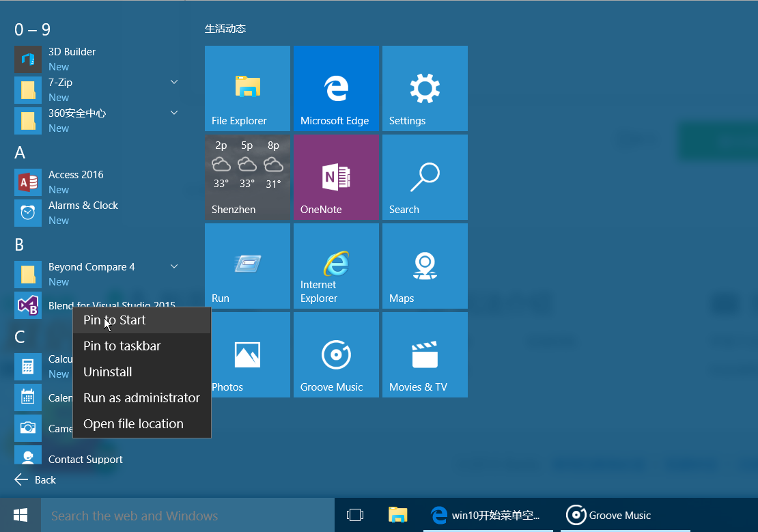Expand the Beyond Compare 4 chevron
Viewport: 758px width, 532px height.
pos(174,266)
